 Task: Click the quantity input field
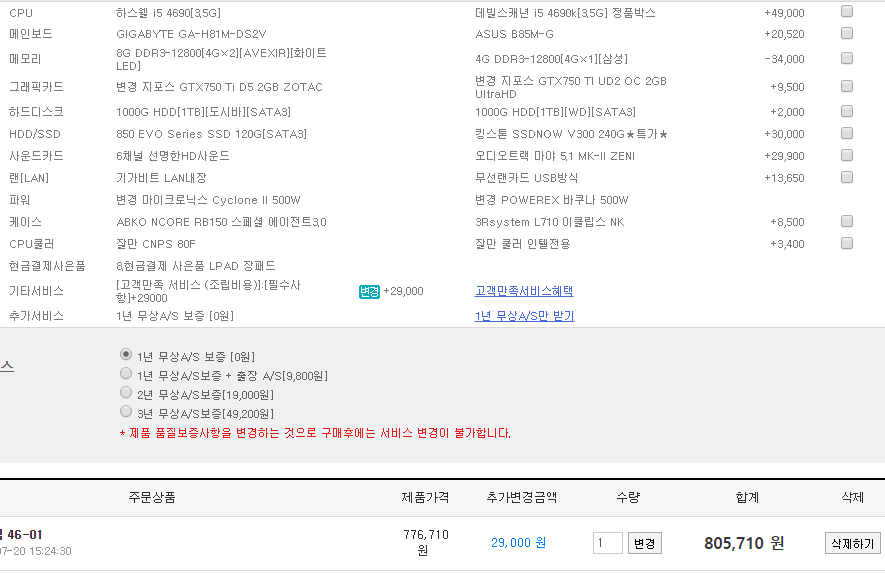pyautogui.click(x=607, y=543)
